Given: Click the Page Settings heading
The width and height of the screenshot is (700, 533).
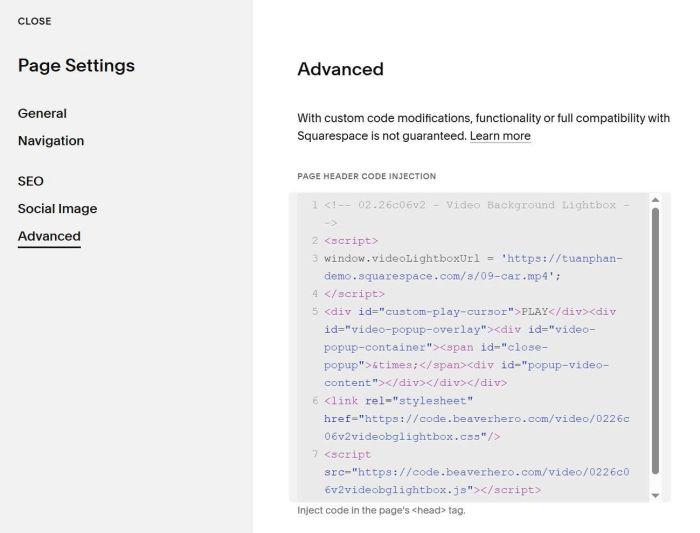Looking at the screenshot, I should [76, 66].
